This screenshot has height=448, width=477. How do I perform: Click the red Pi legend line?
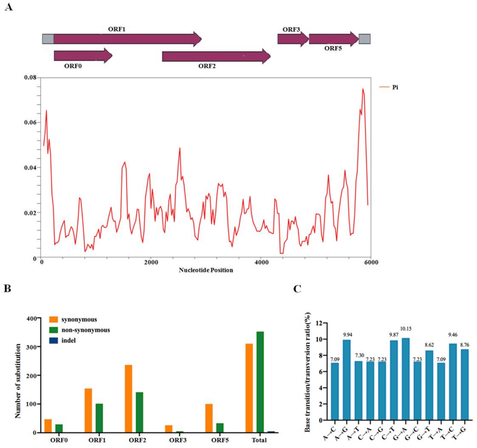[384, 87]
